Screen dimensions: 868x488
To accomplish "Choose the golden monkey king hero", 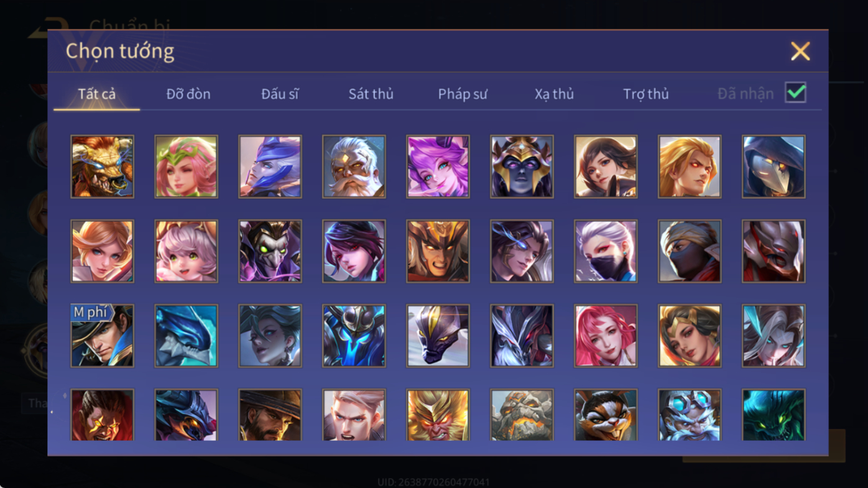I will 438,415.
